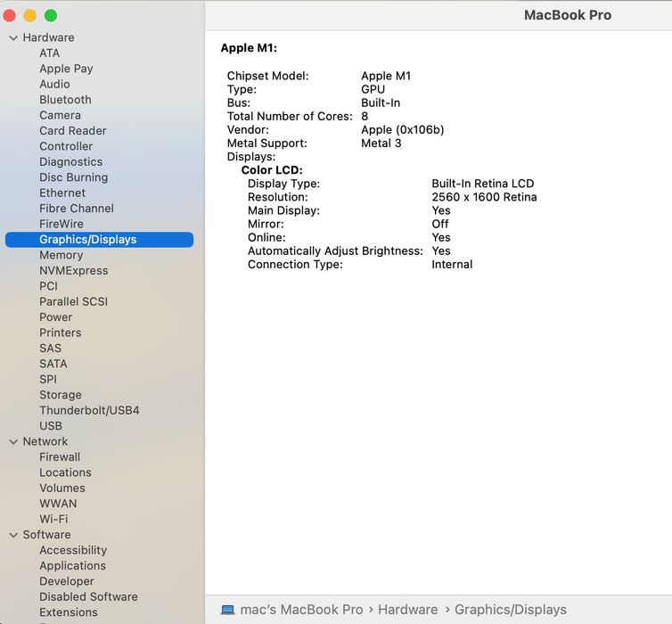
Task: Select Controller in the sidebar
Action: point(66,146)
